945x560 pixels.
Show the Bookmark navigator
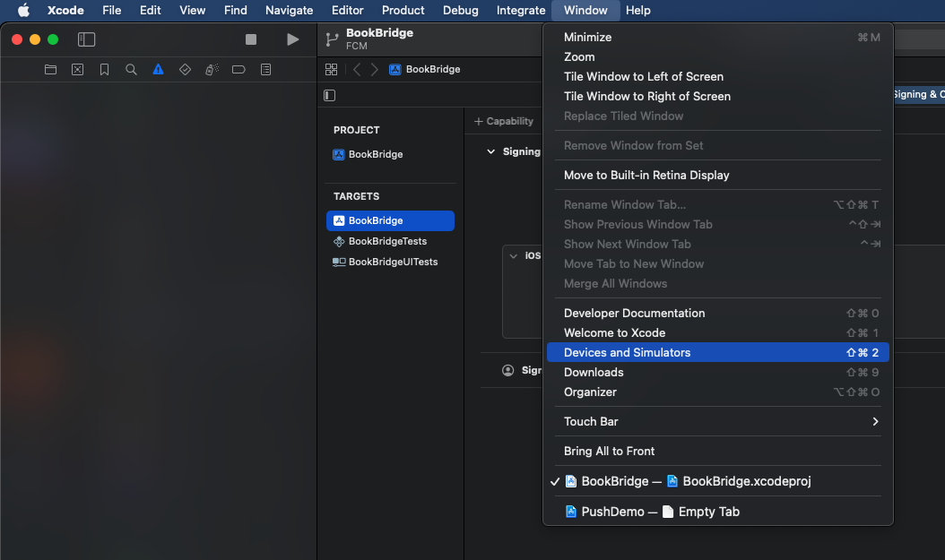[x=105, y=70]
